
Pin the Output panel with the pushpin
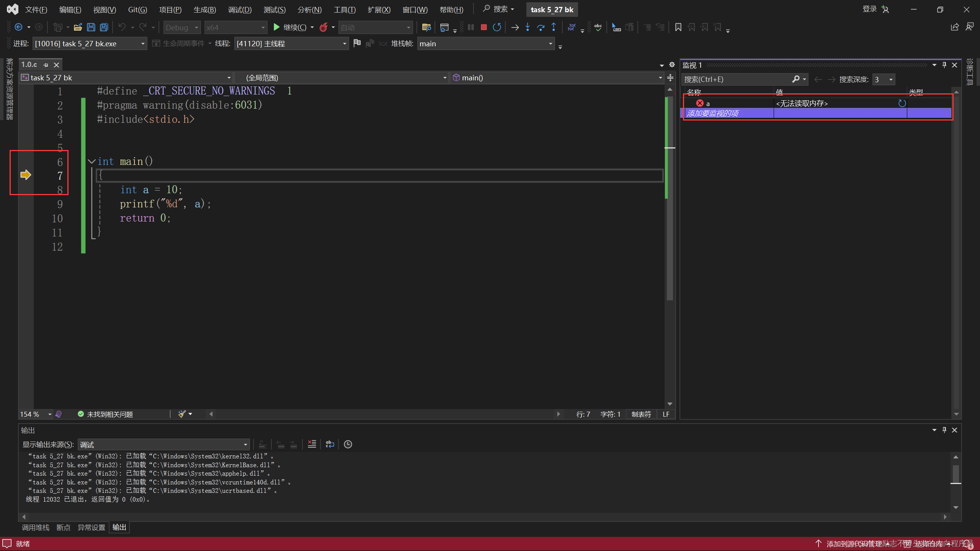click(x=944, y=430)
